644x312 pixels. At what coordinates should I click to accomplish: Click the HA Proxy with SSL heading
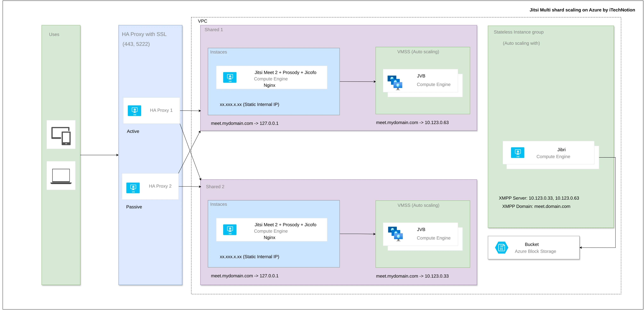(144, 34)
